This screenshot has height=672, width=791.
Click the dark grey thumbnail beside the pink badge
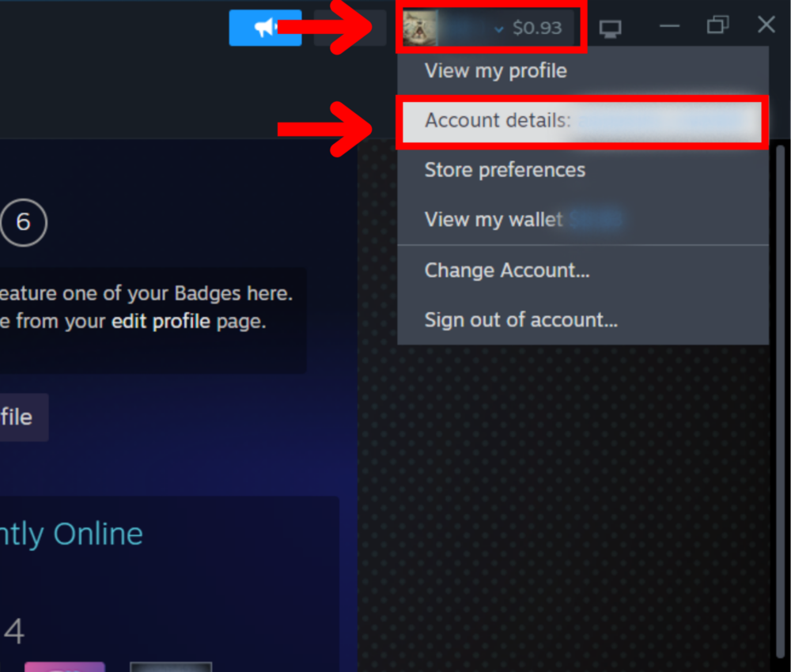[x=171, y=667]
